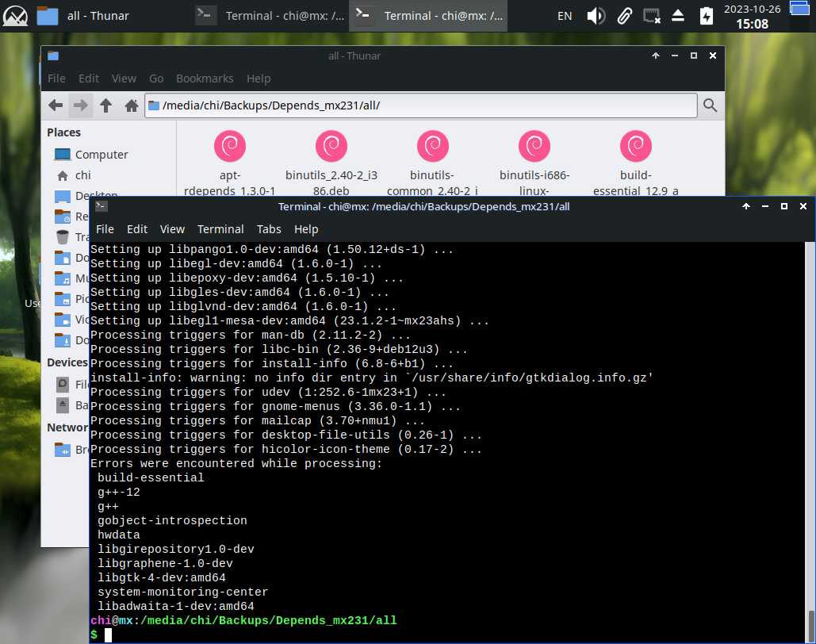
Task: Click 'Errors were encountered while processing:' line
Action: coord(236,463)
